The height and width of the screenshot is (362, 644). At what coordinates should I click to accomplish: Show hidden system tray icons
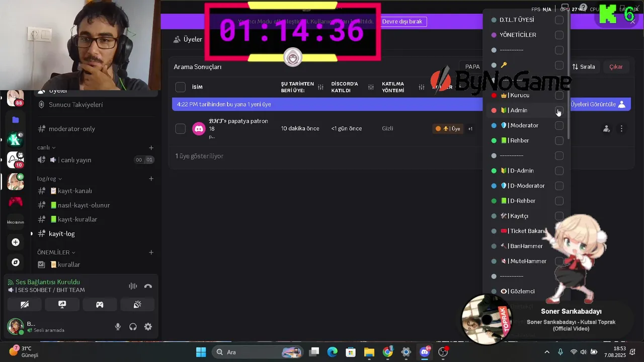coord(547,352)
